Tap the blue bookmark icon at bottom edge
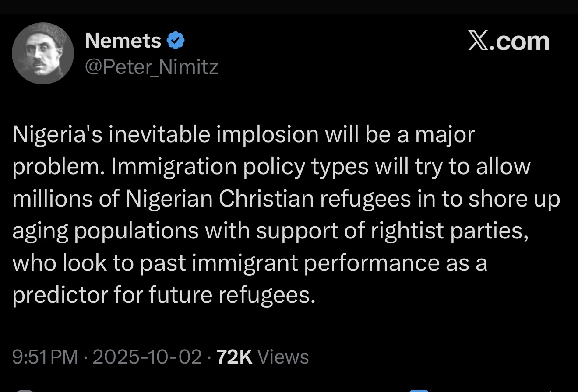Viewport: 578px width, 392px height. point(419,390)
